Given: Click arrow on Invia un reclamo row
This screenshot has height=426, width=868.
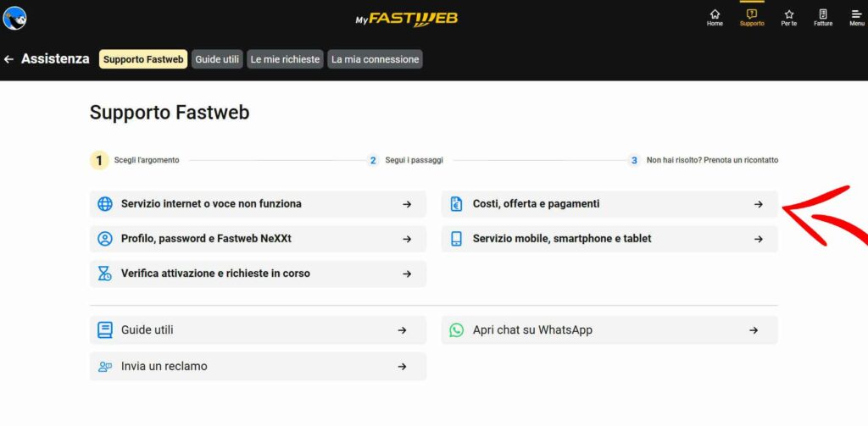Looking at the screenshot, I should 402,366.
